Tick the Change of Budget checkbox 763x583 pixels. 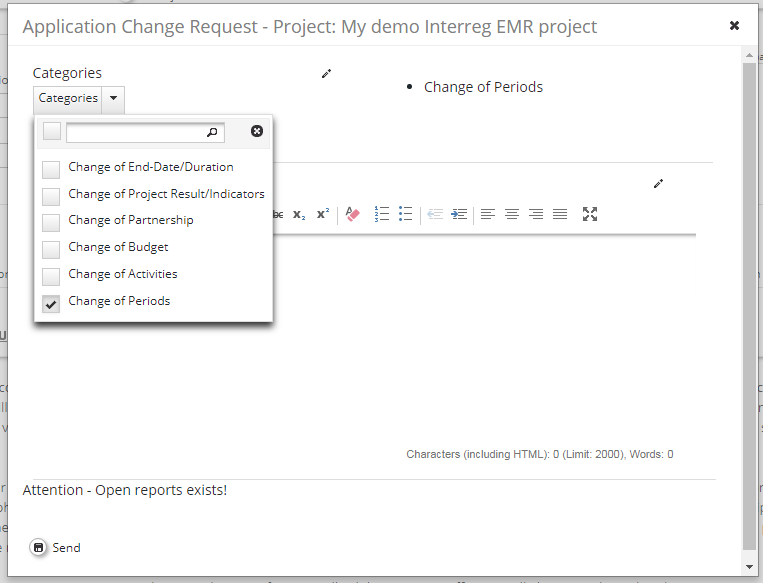point(51,249)
